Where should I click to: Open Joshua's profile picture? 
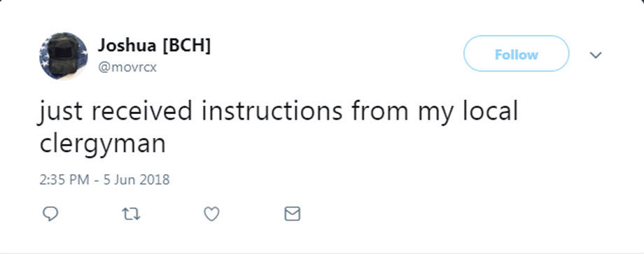pos(63,56)
